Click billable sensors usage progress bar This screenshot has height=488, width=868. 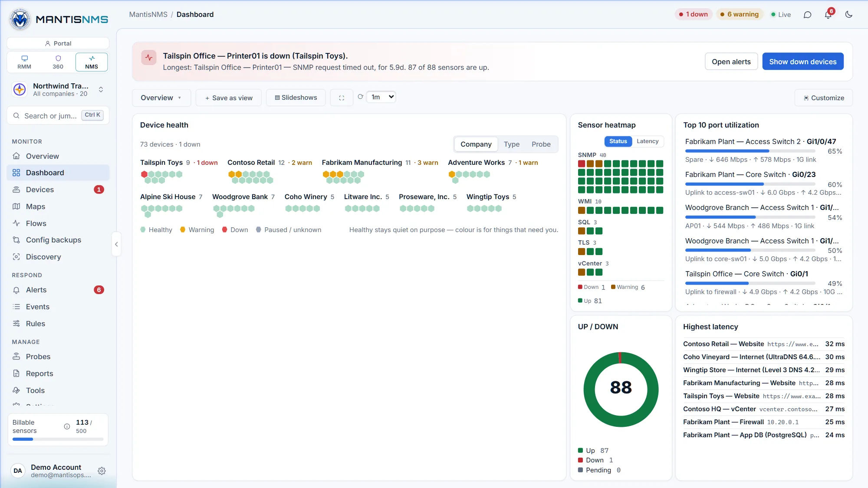[58, 439]
